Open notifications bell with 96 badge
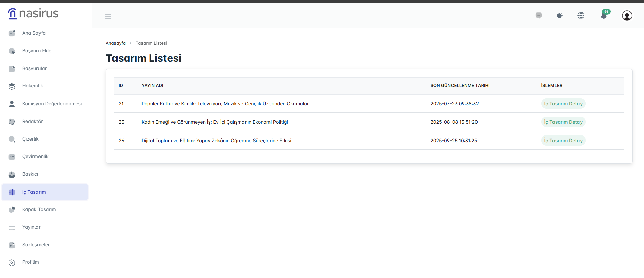The height and width of the screenshot is (278, 644). point(604,16)
